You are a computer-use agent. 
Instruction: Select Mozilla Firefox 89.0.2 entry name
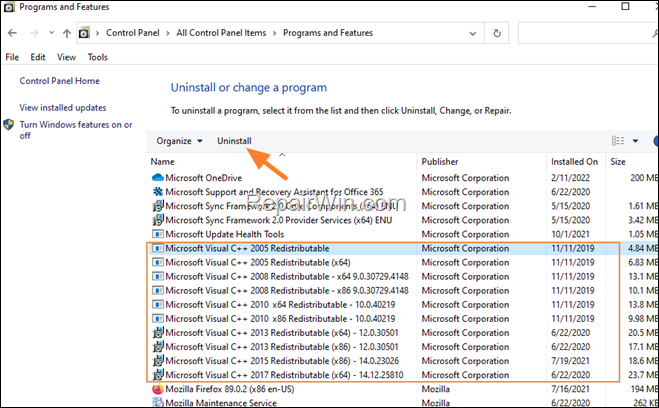tap(229, 389)
